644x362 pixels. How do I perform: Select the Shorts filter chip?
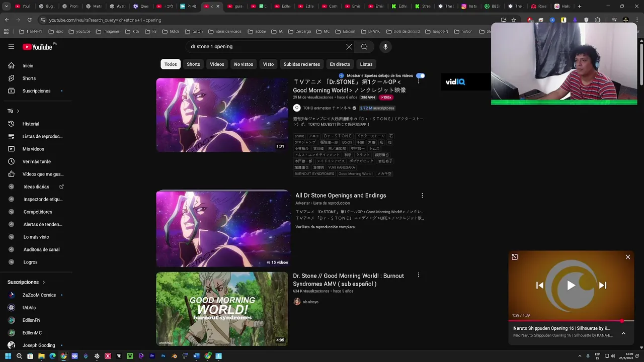[193, 64]
